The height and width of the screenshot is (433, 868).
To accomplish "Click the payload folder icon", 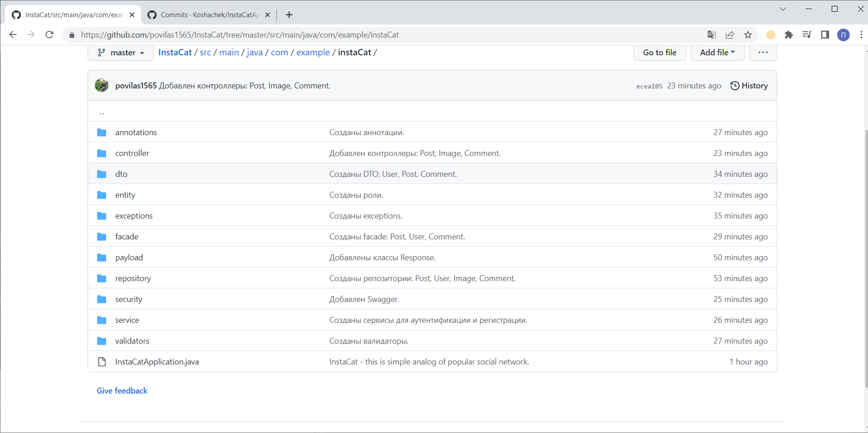I will pyautogui.click(x=102, y=258).
